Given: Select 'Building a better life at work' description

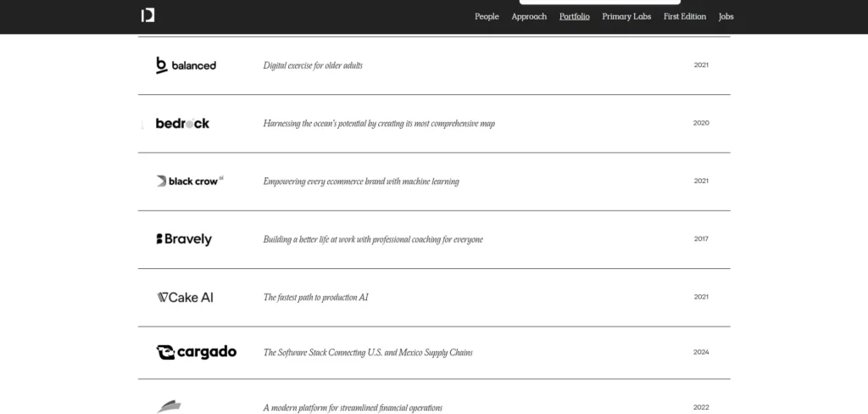Looking at the screenshot, I should [x=373, y=239].
